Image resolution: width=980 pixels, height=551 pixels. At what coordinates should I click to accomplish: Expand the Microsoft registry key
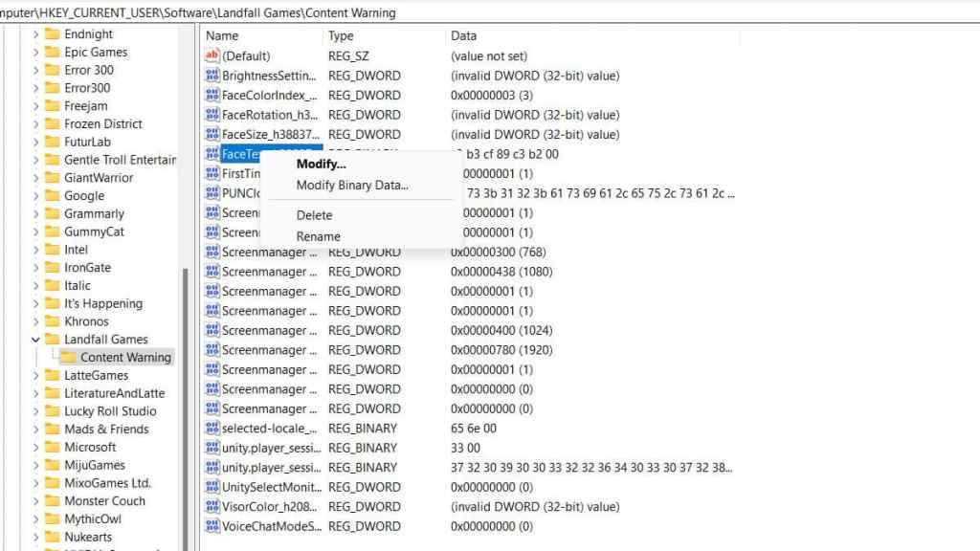point(36,447)
